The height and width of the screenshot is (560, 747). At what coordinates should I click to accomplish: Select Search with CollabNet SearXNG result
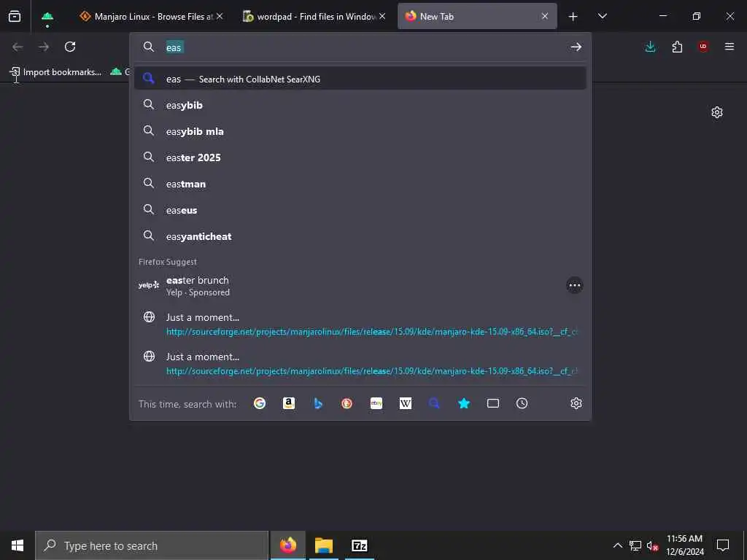tap(360, 79)
